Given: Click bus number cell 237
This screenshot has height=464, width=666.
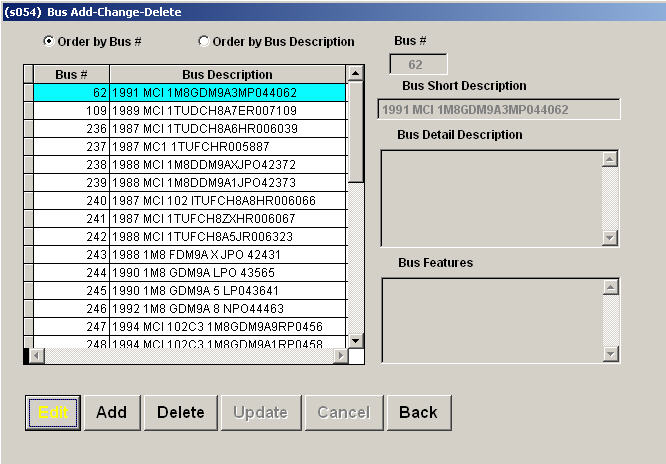Looking at the screenshot, I should point(71,147).
